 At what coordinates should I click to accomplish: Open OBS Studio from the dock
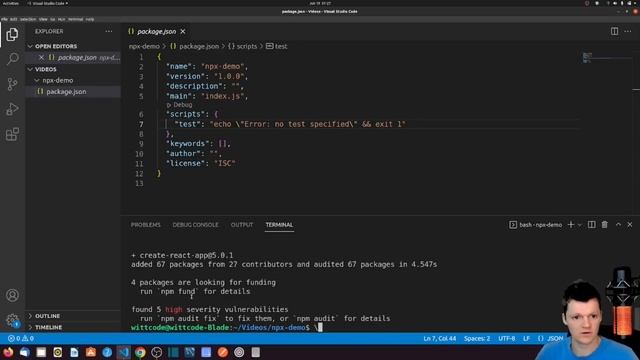157,352
